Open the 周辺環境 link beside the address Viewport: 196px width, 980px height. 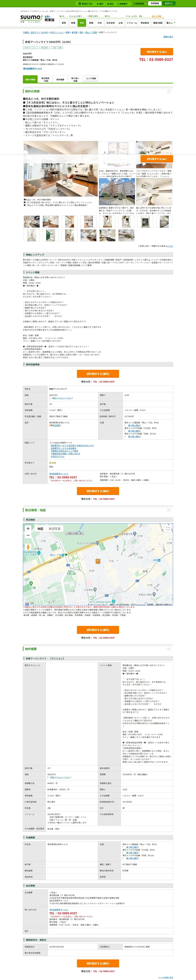tap(56, 425)
